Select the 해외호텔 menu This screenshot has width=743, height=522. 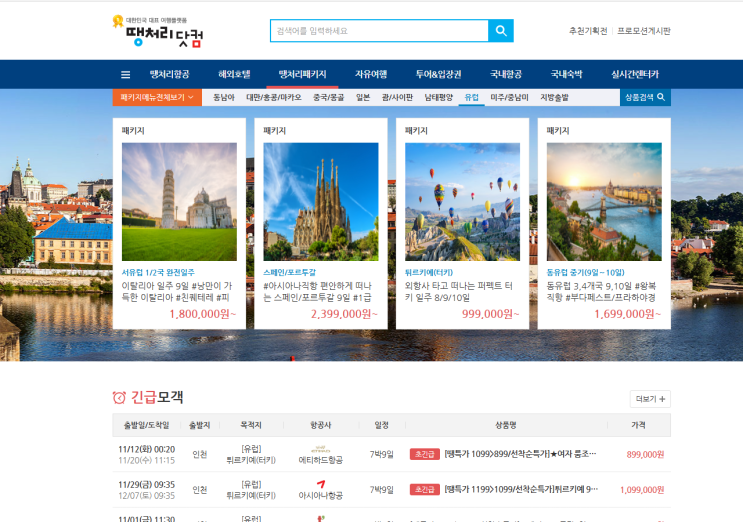point(234,74)
